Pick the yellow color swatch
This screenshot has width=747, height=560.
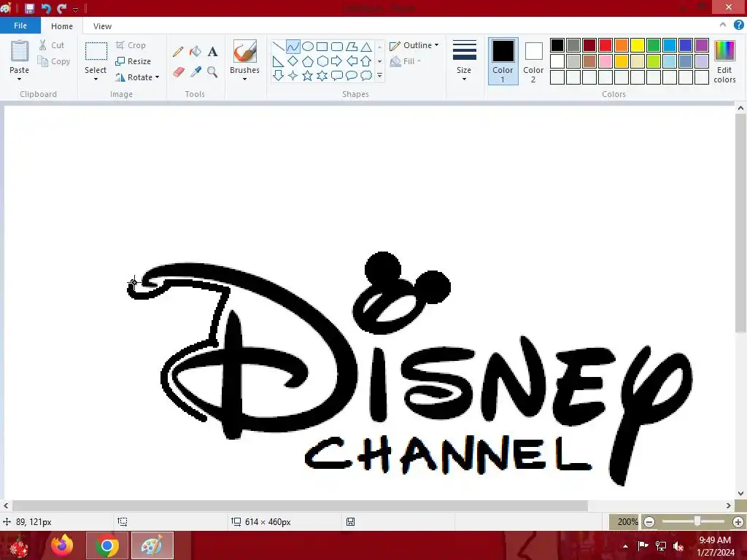638,45
